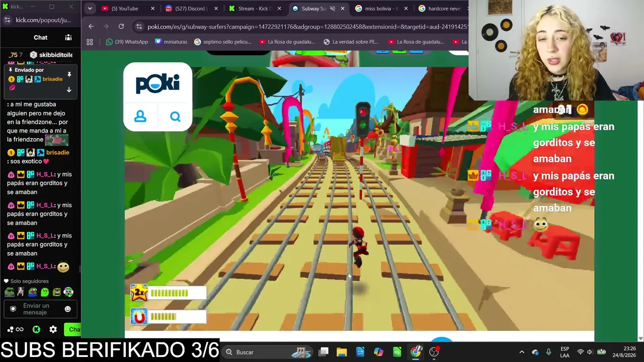Open the browser tab search dropdown
The width and height of the screenshot is (644, 362).
point(90,9)
